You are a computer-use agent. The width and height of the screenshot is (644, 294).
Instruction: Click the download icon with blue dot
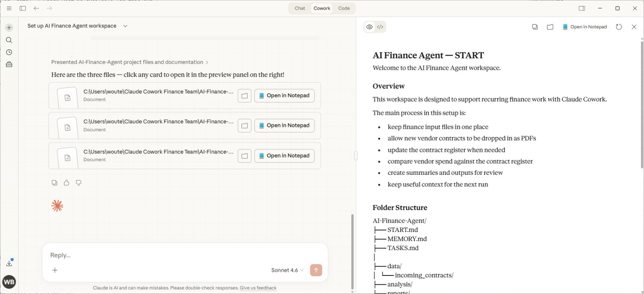(x=9, y=263)
